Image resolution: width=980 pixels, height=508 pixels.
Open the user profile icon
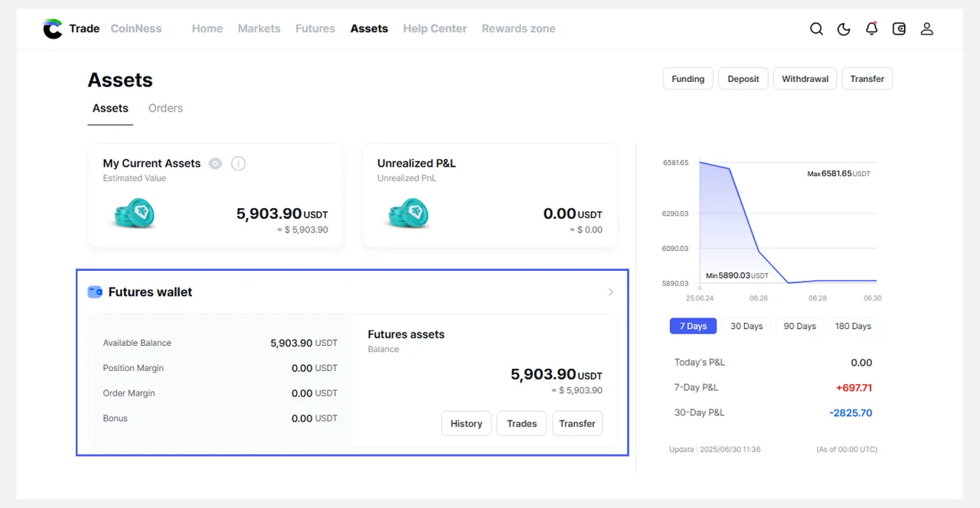point(926,29)
